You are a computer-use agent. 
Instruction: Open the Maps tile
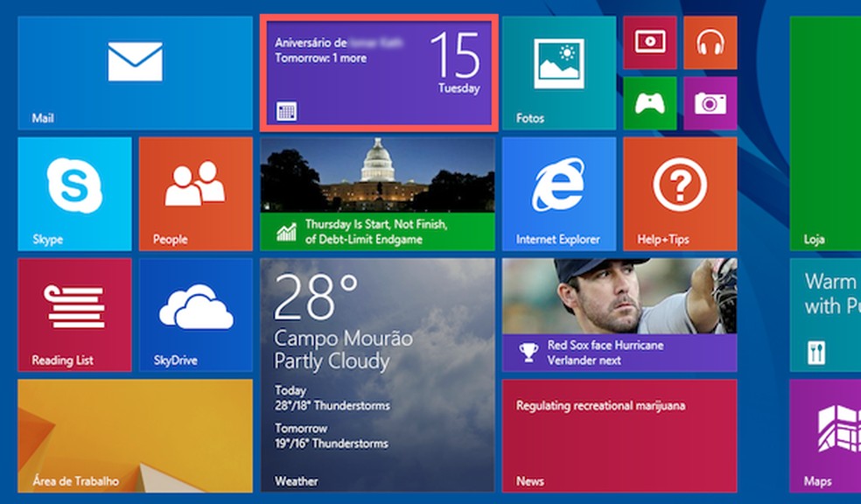point(825,436)
